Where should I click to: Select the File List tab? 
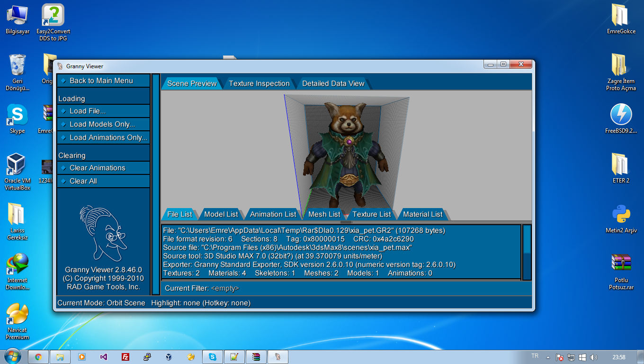pyautogui.click(x=180, y=214)
